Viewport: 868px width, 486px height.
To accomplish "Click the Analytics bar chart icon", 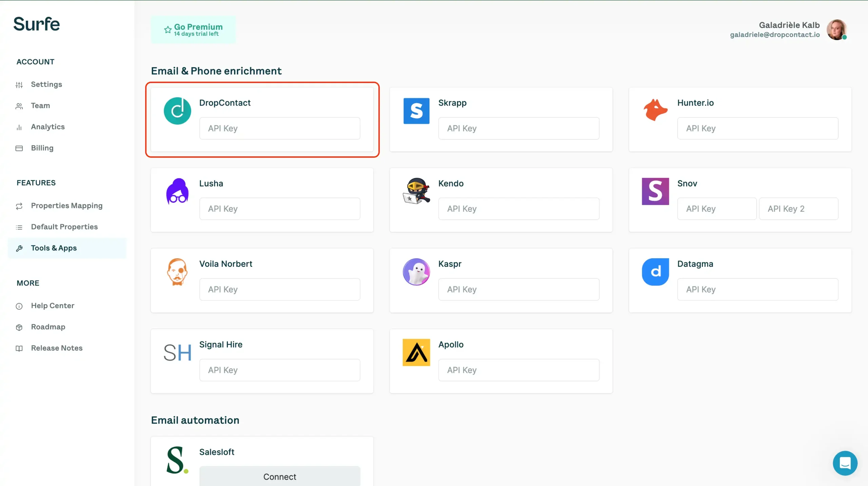I will click(x=19, y=127).
